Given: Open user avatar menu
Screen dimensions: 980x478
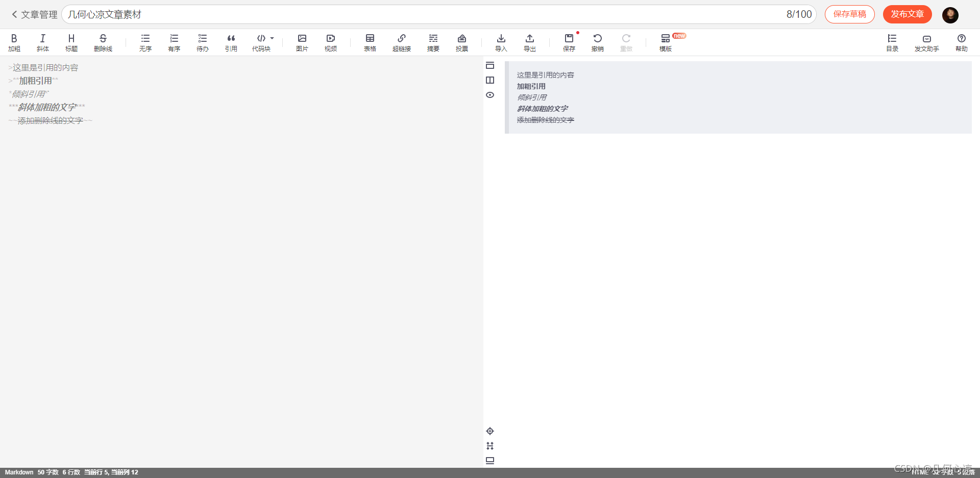Looking at the screenshot, I should click(950, 15).
